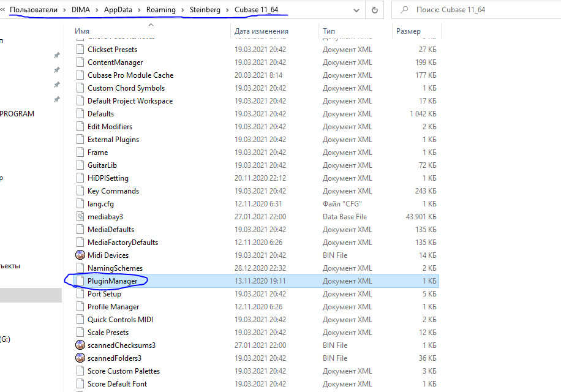Click the Clickset Presets file icon
The height and width of the screenshot is (392, 561).
80,50
